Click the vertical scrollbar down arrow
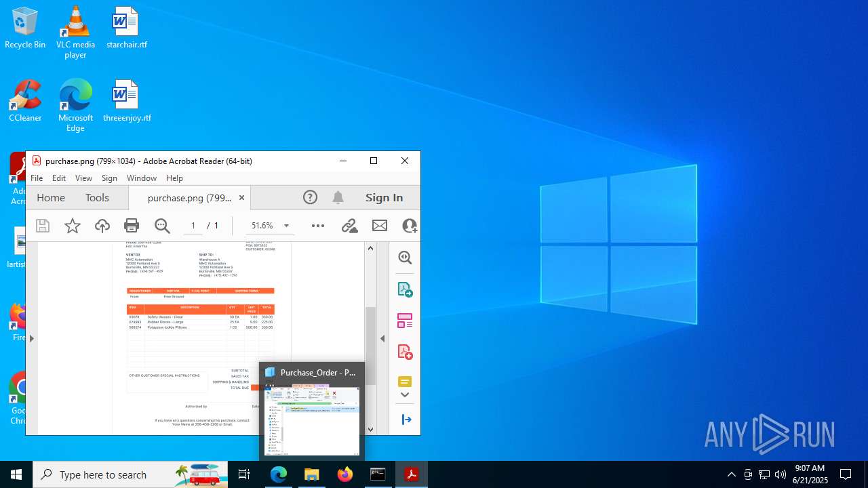Viewport: 868px width, 488px height. [x=370, y=429]
